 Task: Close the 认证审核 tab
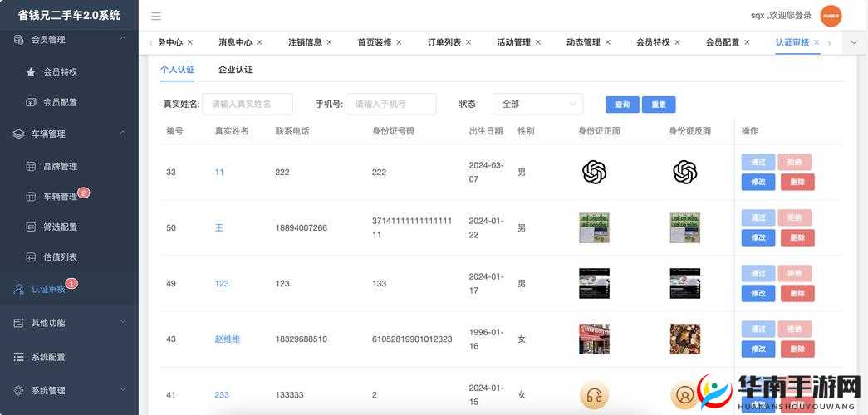click(816, 42)
